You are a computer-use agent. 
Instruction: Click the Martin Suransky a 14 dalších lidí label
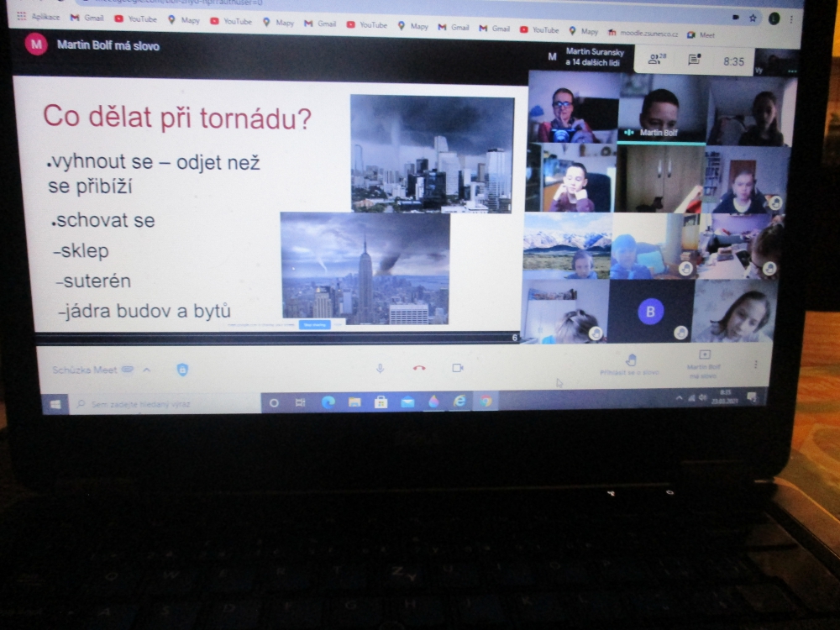[595, 57]
